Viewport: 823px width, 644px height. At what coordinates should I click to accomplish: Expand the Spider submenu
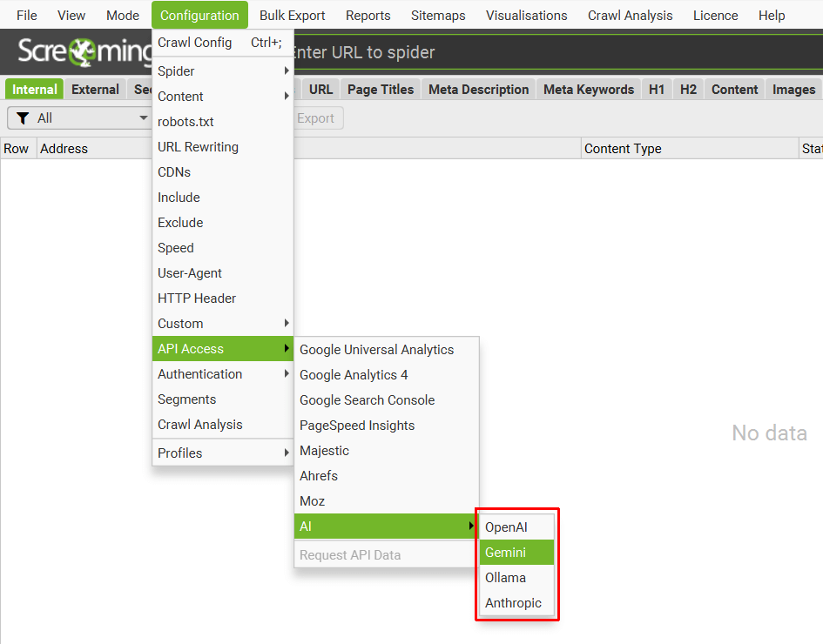coord(222,71)
